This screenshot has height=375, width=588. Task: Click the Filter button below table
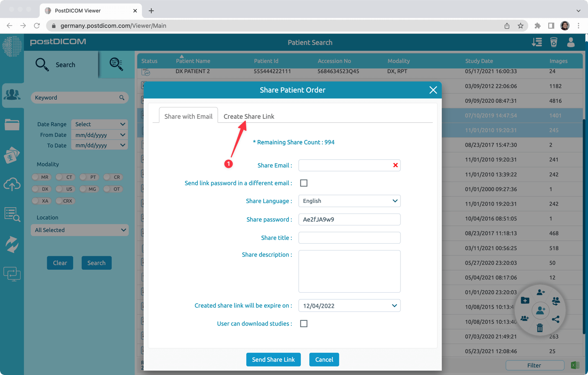[534, 365]
